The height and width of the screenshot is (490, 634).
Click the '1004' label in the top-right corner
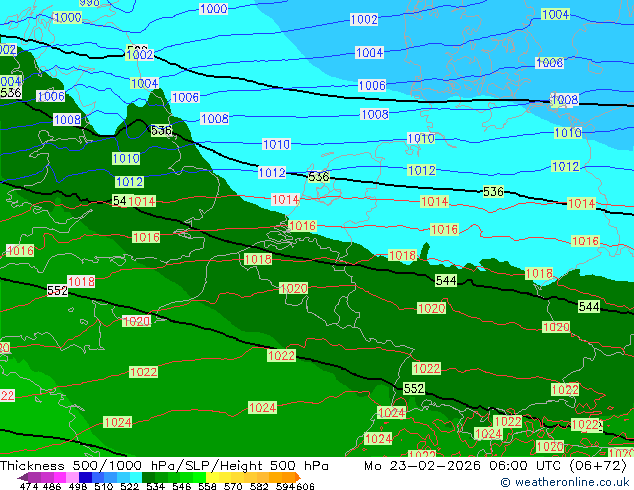(x=556, y=15)
